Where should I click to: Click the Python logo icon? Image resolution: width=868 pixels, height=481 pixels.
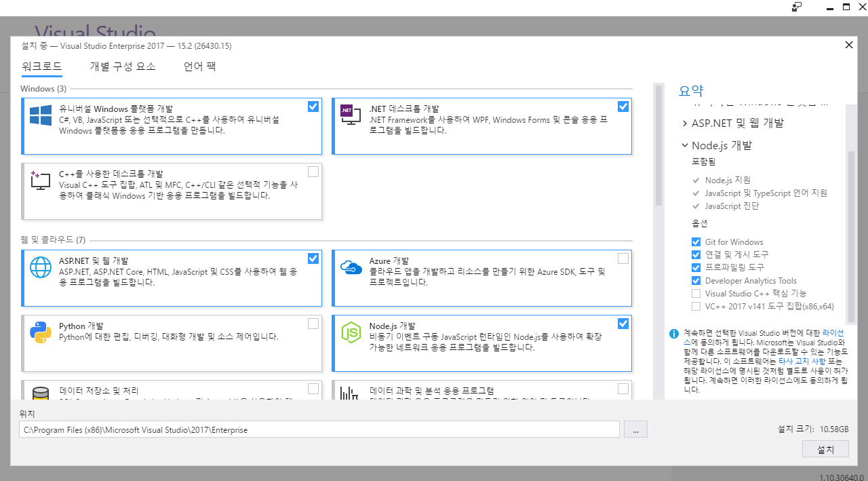(x=41, y=332)
